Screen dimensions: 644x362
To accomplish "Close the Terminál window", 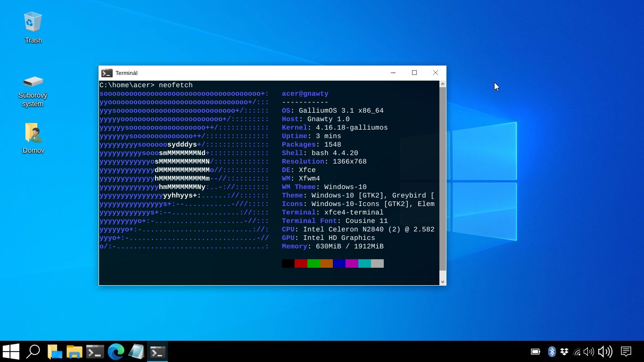I will (x=436, y=73).
